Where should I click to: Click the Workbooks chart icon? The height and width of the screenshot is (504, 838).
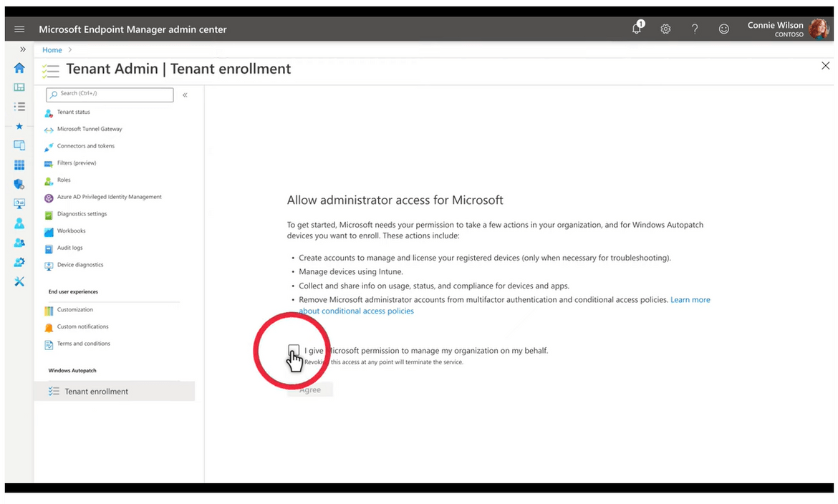click(49, 231)
